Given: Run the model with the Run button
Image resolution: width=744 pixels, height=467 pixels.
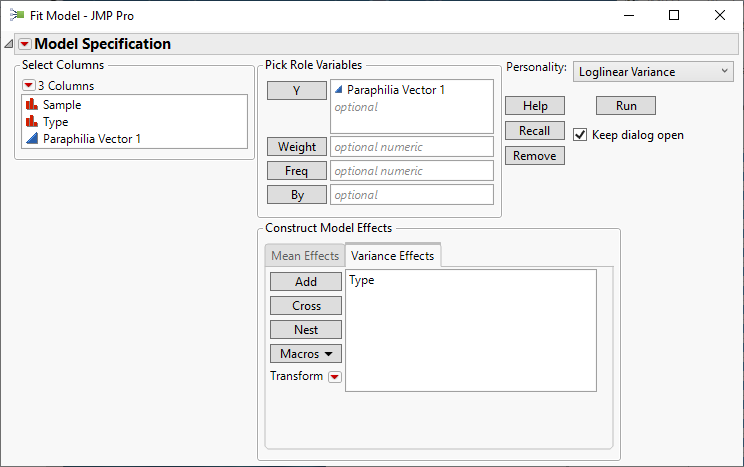Looking at the screenshot, I should pos(626,106).
